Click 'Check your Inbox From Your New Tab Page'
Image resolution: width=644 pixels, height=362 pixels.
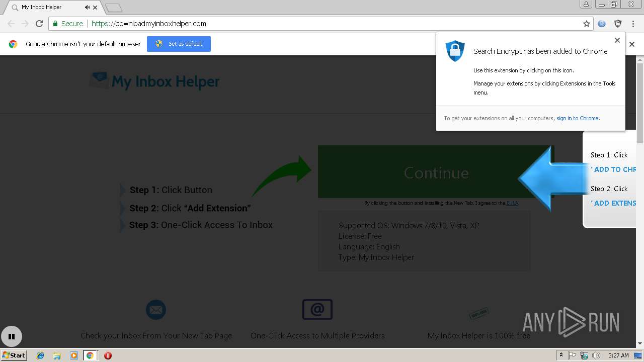click(156, 335)
